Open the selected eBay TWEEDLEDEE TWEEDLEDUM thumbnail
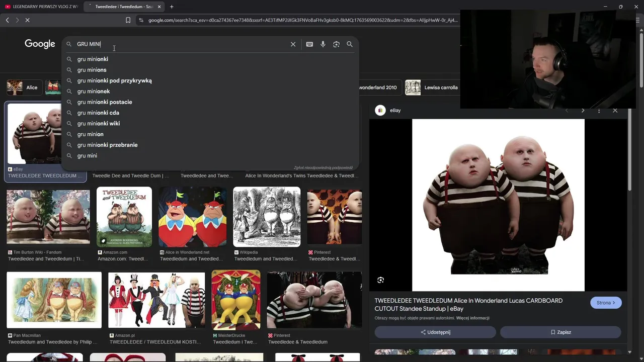The height and width of the screenshot is (362, 644). [x=34, y=134]
